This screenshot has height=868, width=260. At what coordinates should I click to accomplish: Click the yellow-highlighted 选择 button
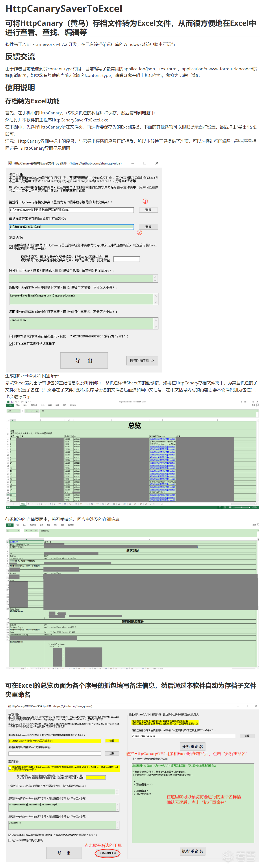click(112, 741)
